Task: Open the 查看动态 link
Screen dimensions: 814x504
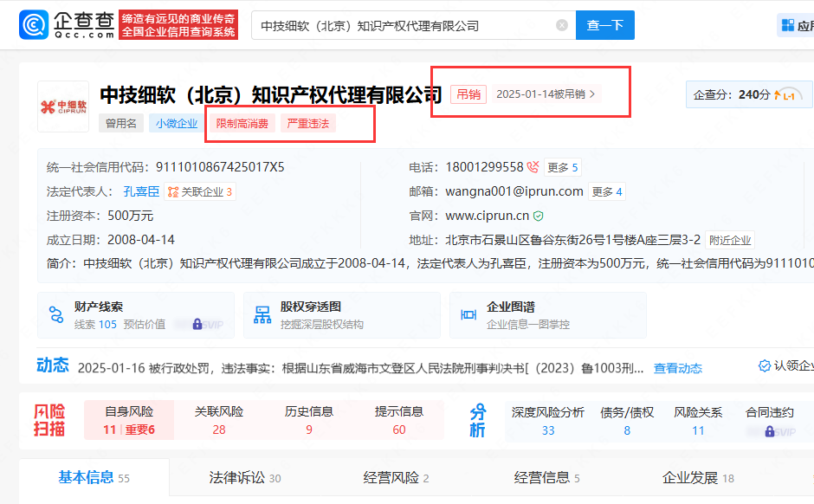Action: pyautogui.click(x=678, y=367)
